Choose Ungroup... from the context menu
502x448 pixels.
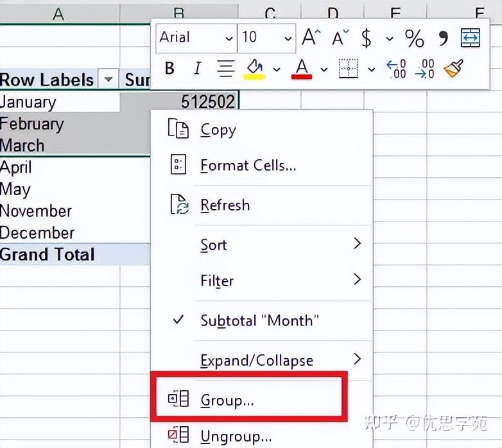[x=261, y=436]
